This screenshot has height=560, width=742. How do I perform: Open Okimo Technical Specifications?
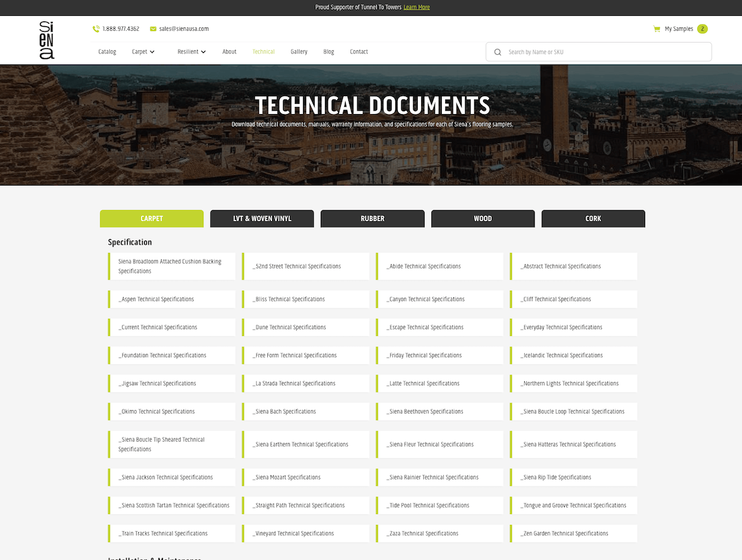click(x=172, y=412)
